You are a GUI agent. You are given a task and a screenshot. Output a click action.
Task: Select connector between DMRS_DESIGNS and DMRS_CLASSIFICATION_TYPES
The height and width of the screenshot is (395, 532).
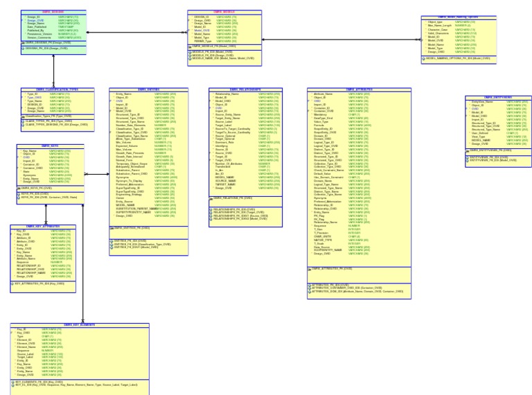(x=53, y=71)
